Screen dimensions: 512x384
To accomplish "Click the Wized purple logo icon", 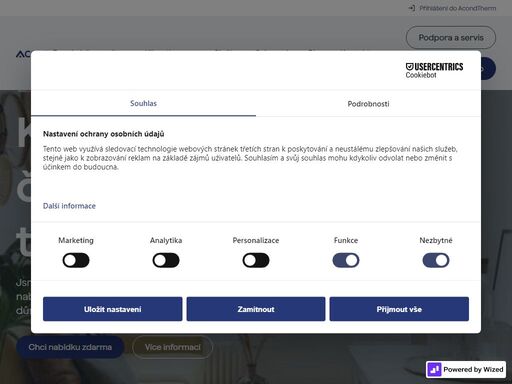I will click(434, 369).
